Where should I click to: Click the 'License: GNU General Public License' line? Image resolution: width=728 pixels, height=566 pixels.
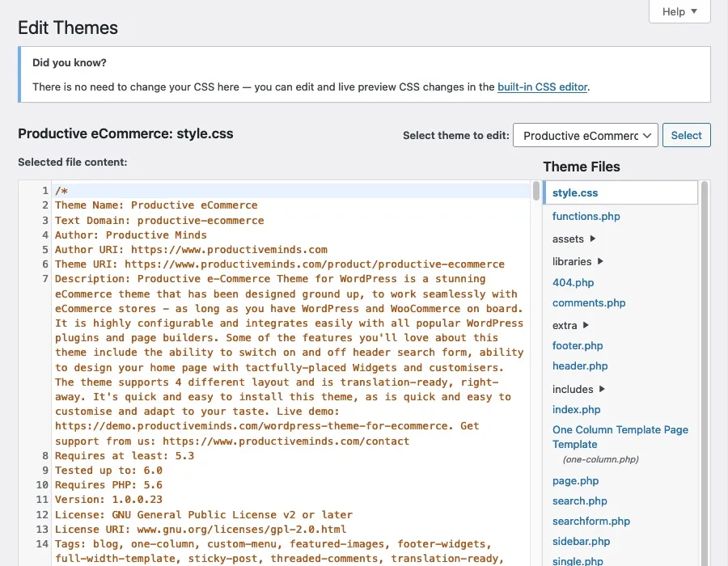tap(204, 514)
